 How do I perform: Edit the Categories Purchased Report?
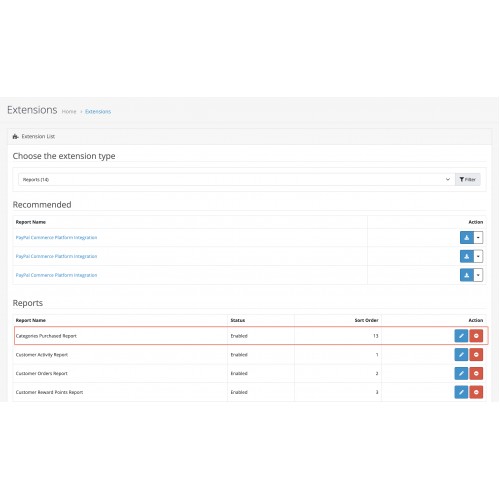pos(461,336)
